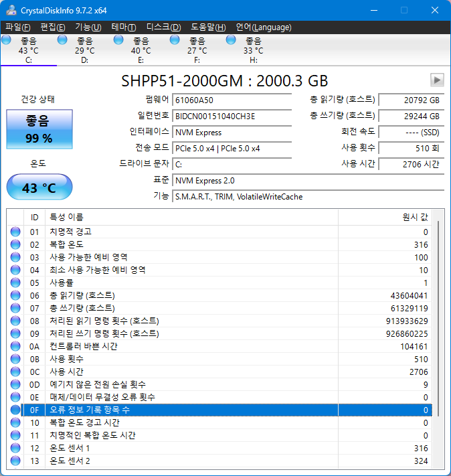Open the 기능(U) menu

pos(88,27)
